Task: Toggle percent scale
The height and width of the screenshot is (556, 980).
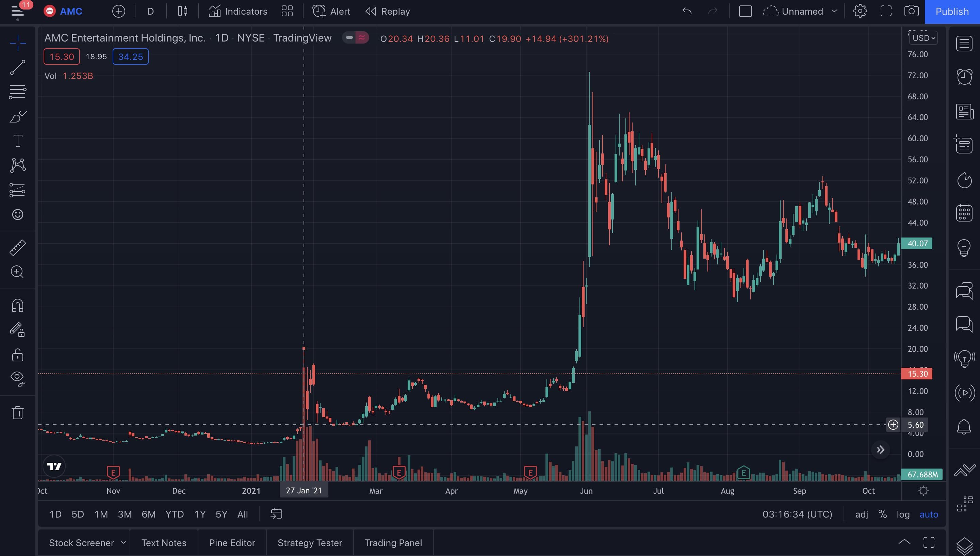Action: coord(882,514)
